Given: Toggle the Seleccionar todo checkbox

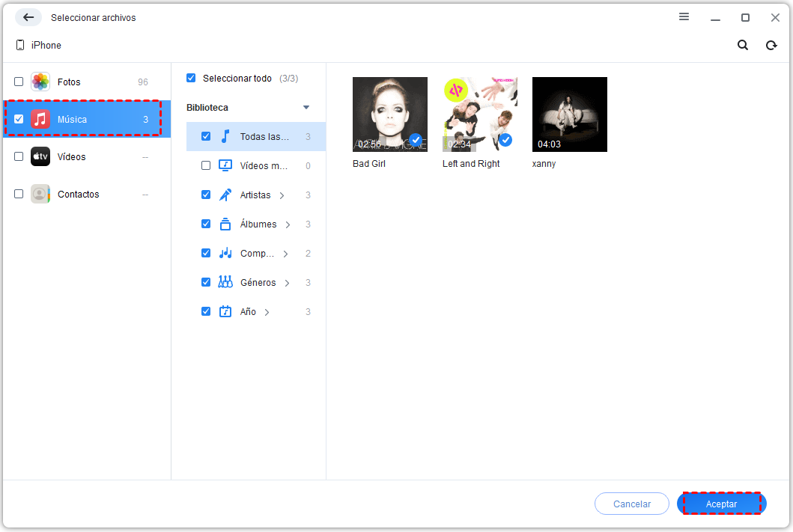Looking at the screenshot, I should 191,78.
